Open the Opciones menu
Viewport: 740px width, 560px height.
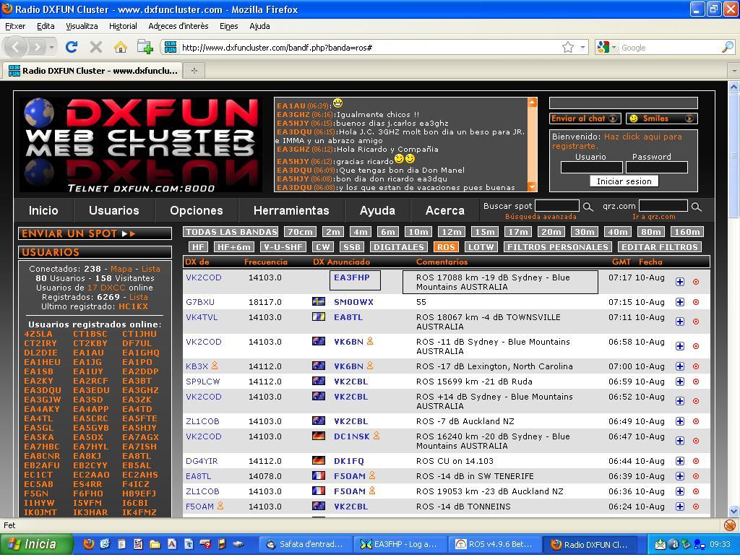pos(196,210)
